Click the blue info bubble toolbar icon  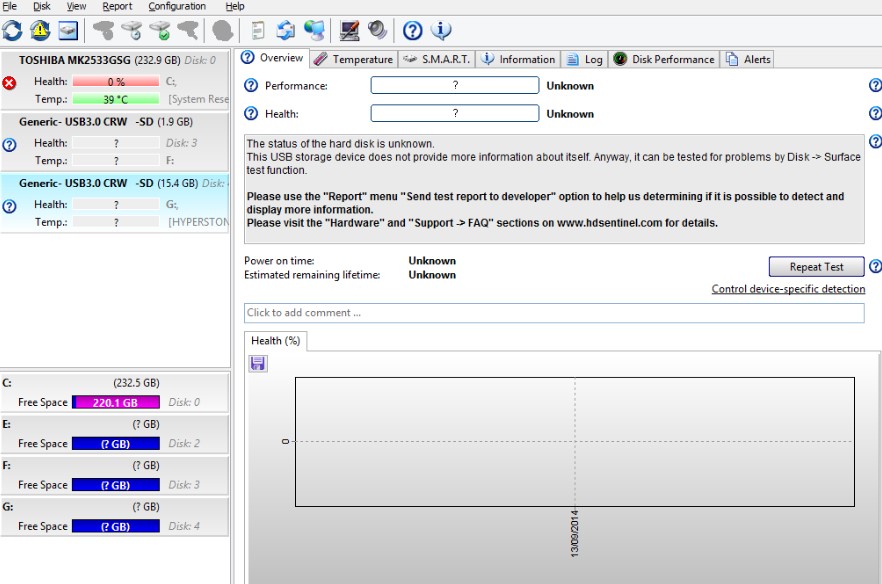click(x=441, y=30)
